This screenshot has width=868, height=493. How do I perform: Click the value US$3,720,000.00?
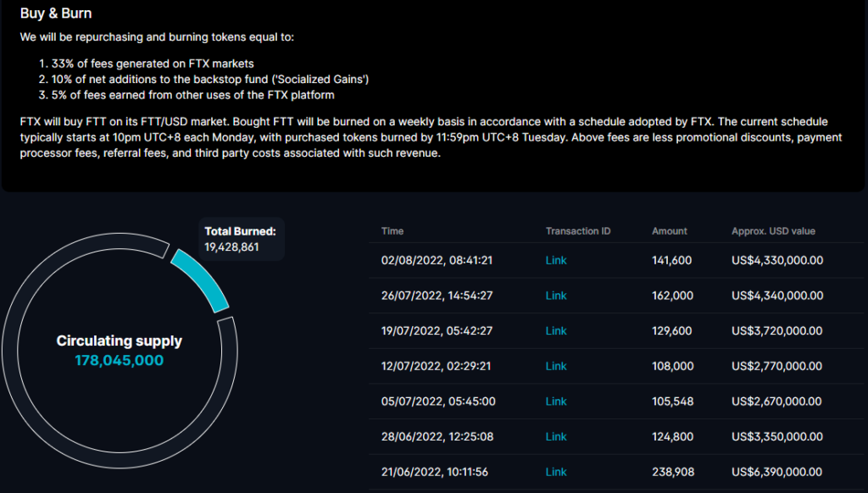(x=776, y=331)
